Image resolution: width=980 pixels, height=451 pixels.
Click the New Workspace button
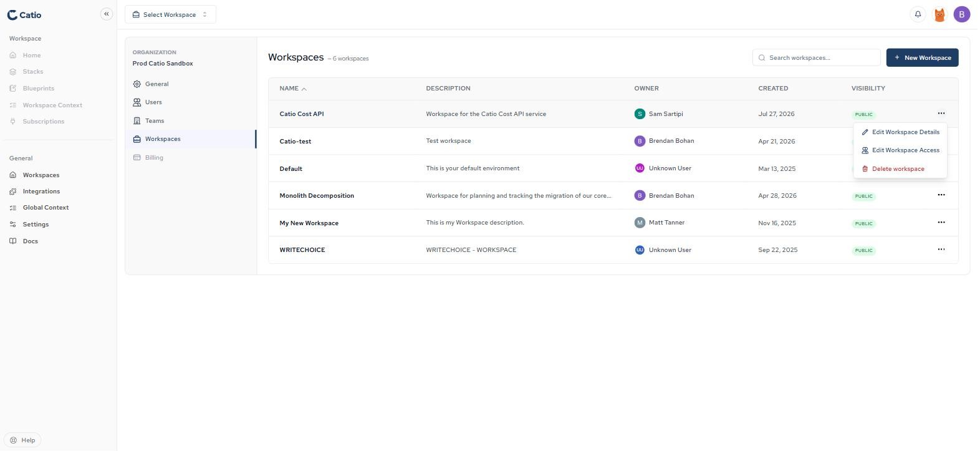pos(923,57)
